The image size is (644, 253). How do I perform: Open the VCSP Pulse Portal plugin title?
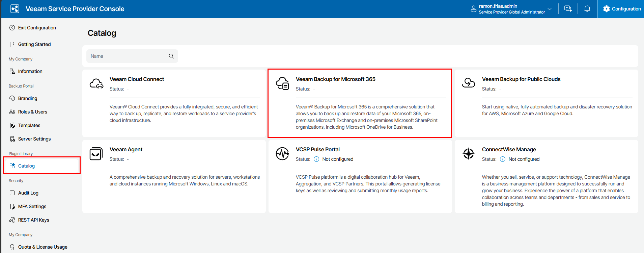pyautogui.click(x=318, y=149)
